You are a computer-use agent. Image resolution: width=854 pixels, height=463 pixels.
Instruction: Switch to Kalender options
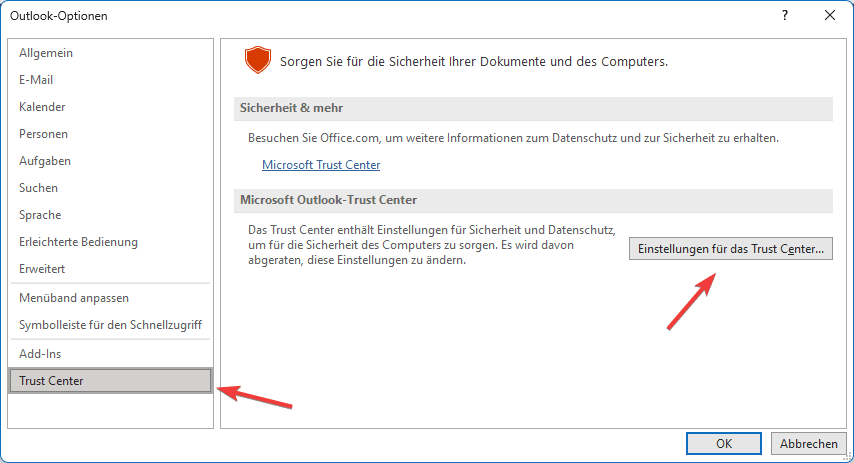pos(42,107)
